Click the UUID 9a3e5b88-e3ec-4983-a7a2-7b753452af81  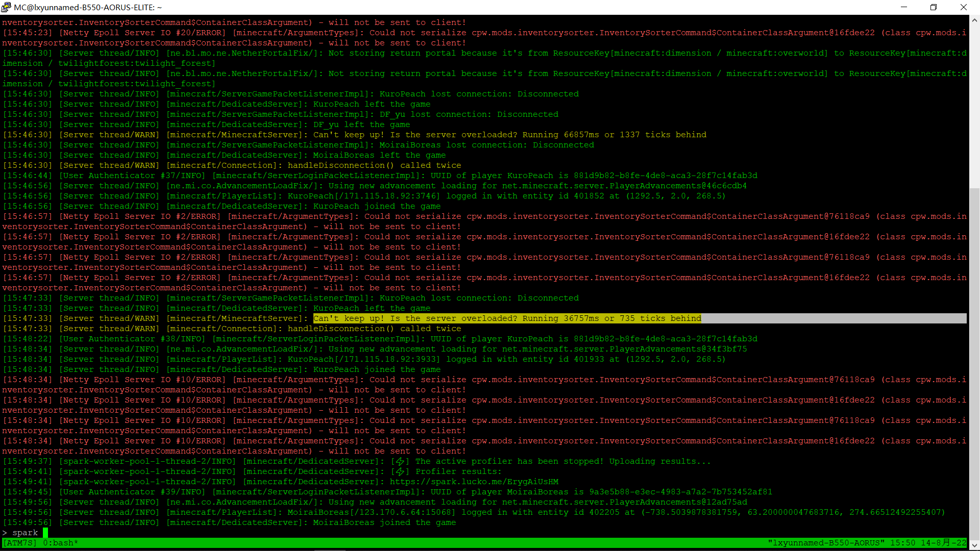[x=680, y=492]
